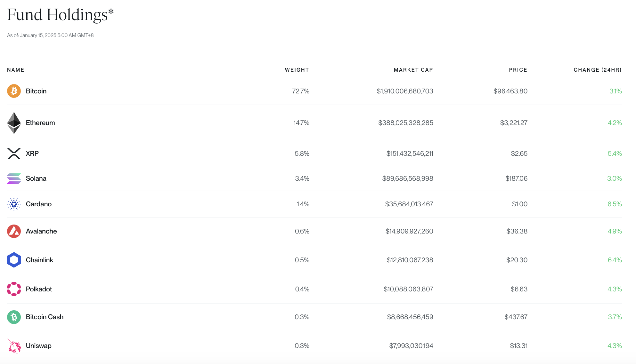Image resolution: width=636 pixels, height=364 pixels.
Task: Click the Chainlink hexagon icon
Action: 14,260
